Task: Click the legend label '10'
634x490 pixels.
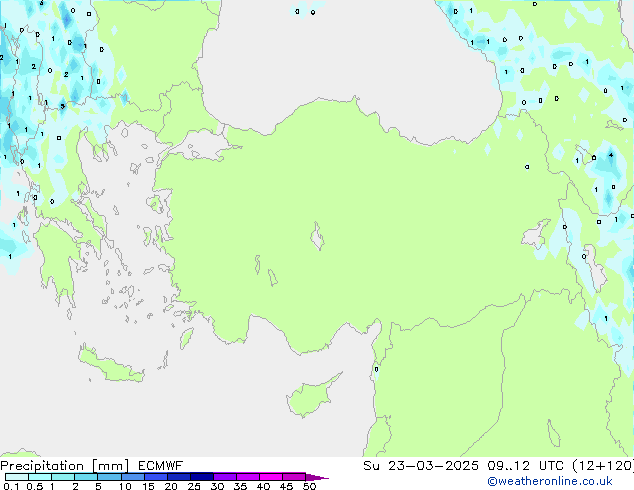Action: [x=125, y=486]
